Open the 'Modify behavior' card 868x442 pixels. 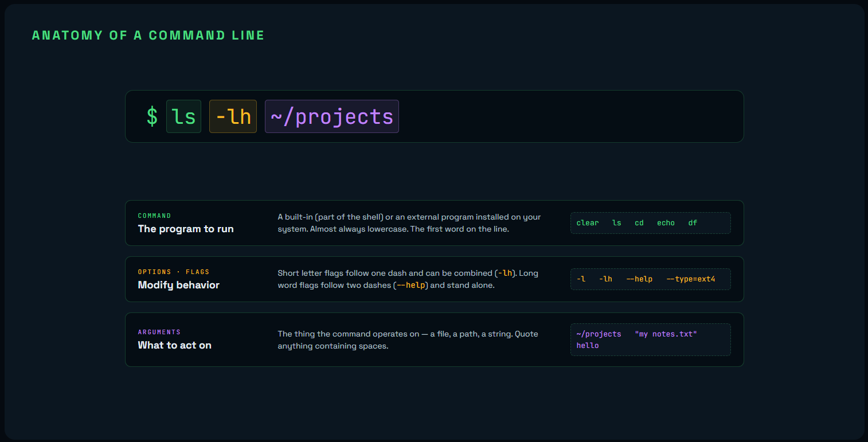434,279
